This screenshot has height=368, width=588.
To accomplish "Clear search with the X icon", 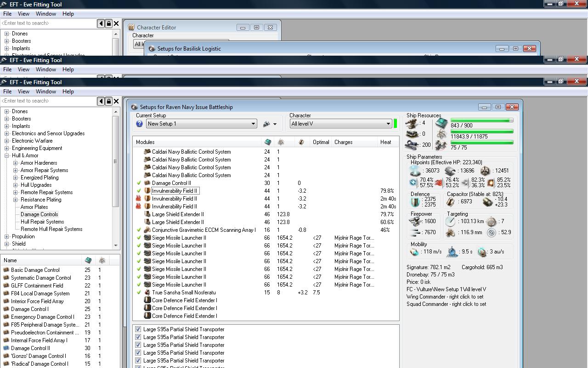I will pyautogui.click(x=116, y=101).
